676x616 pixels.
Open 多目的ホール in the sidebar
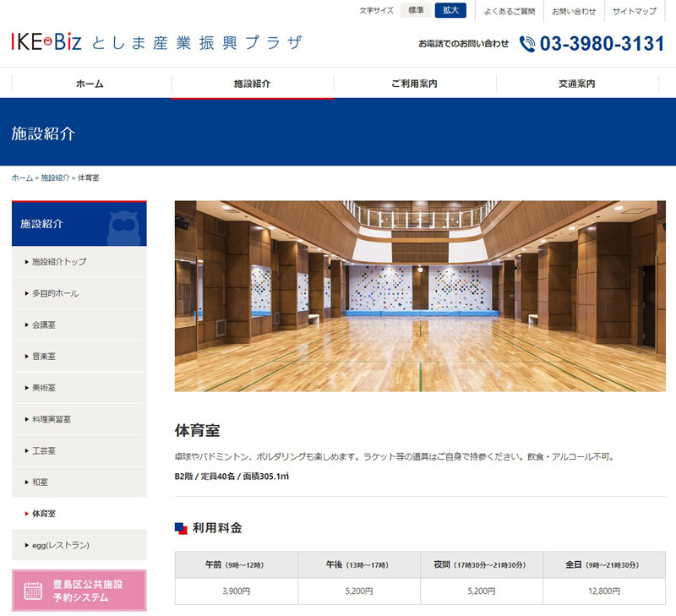coord(56,293)
